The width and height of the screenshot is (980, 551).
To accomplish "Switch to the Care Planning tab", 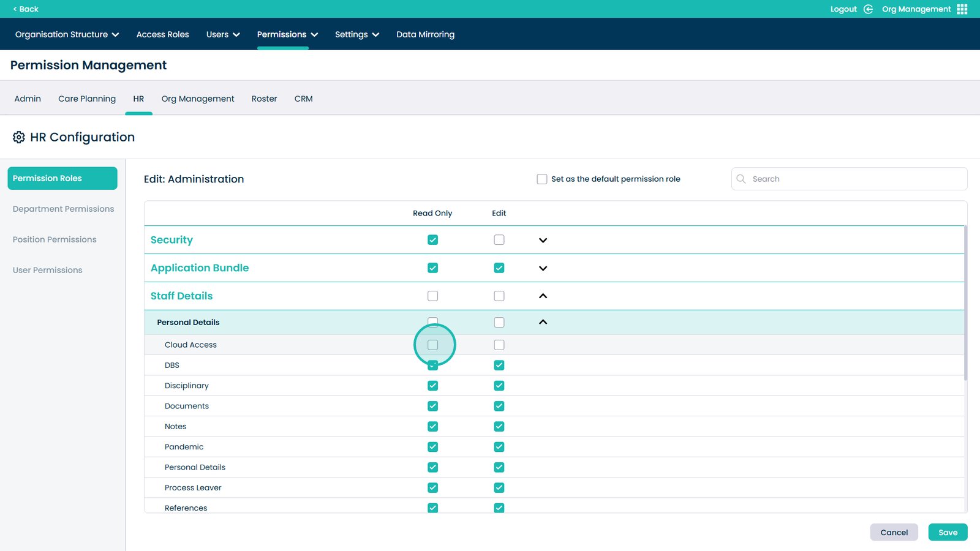I will [87, 99].
